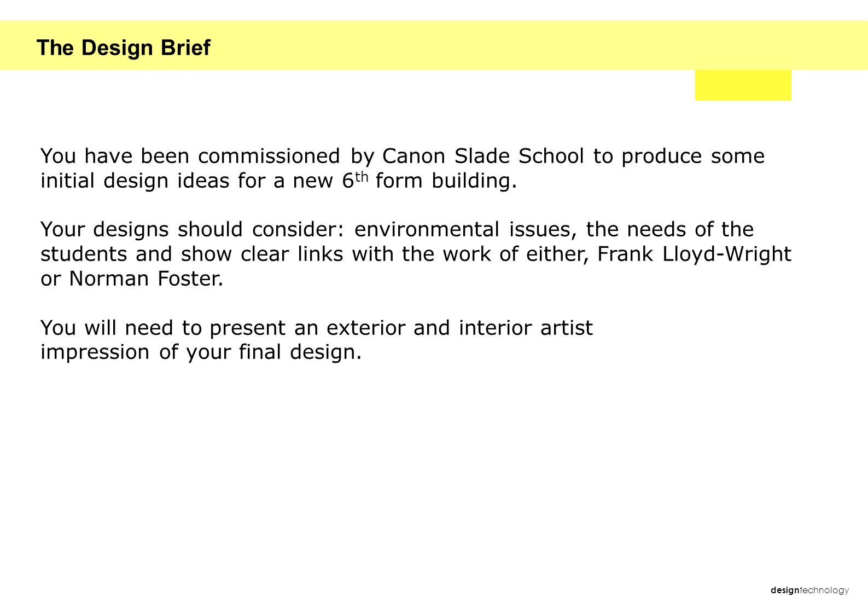This screenshot has width=868, height=614.
Task: Select the words 'form building.'
Action: 446,180
